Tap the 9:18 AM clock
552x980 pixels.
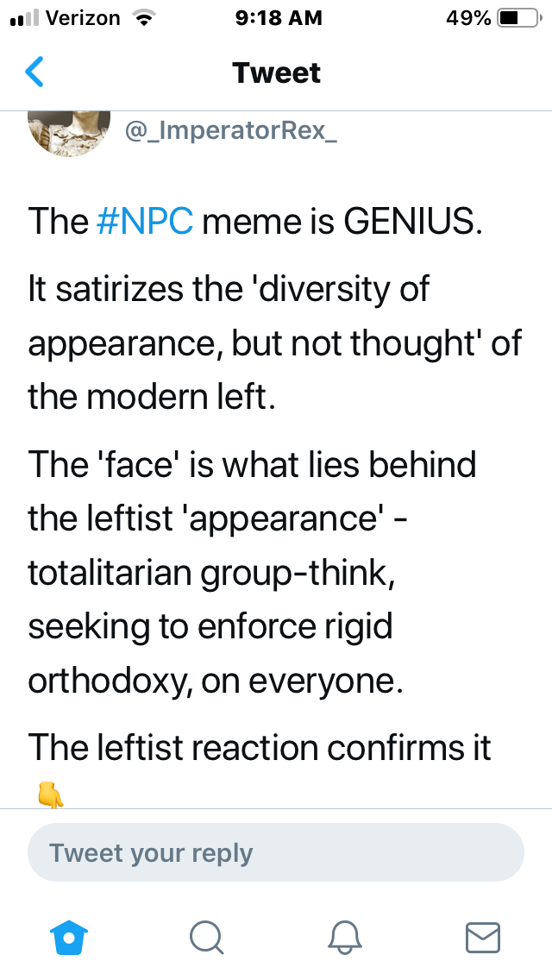[x=278, y=18]
